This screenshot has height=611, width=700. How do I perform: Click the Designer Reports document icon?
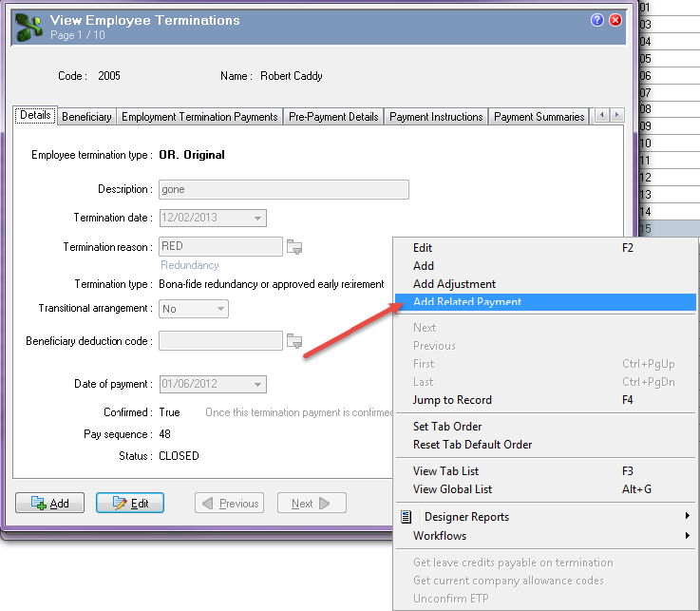[407, 517]
